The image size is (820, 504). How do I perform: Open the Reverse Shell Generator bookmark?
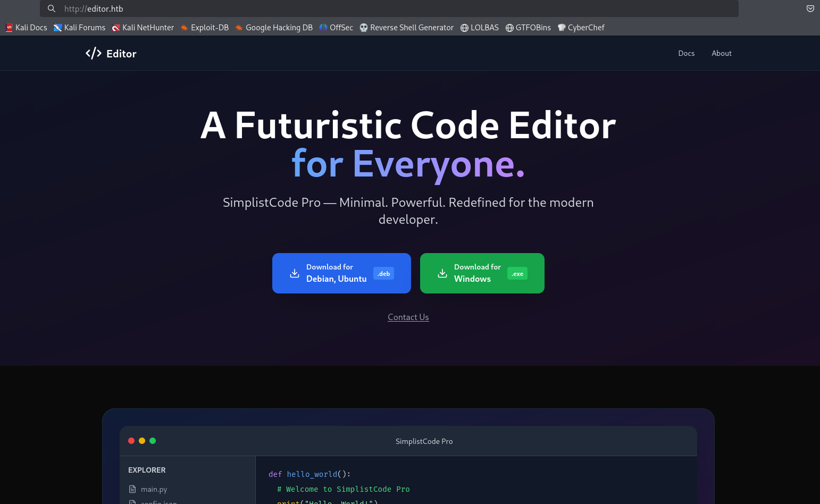[407, 28]
